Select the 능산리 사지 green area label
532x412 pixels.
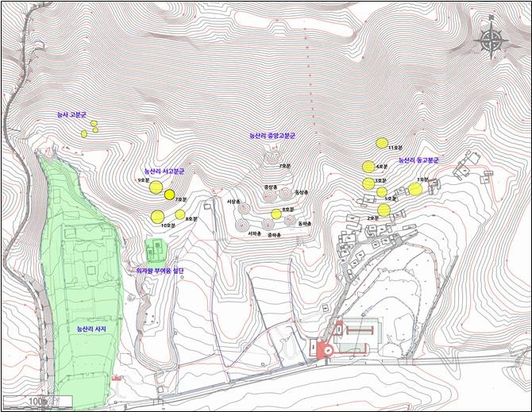coord(91,329)
